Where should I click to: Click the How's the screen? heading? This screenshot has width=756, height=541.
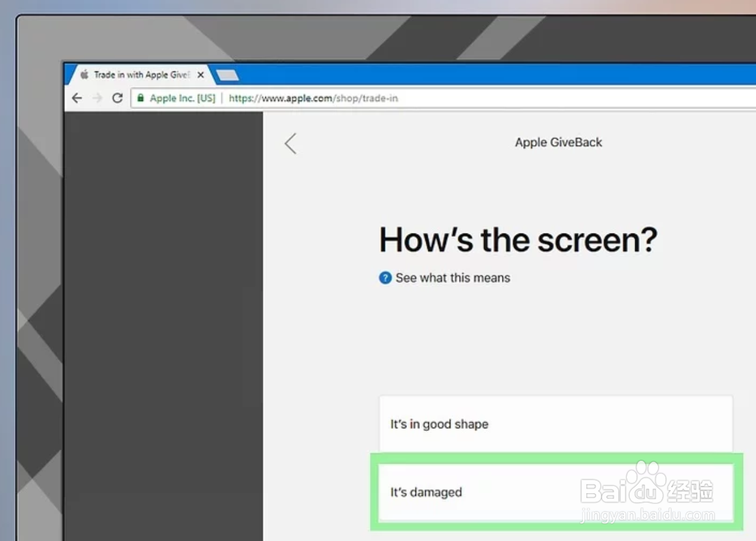(x=518, y=240)
